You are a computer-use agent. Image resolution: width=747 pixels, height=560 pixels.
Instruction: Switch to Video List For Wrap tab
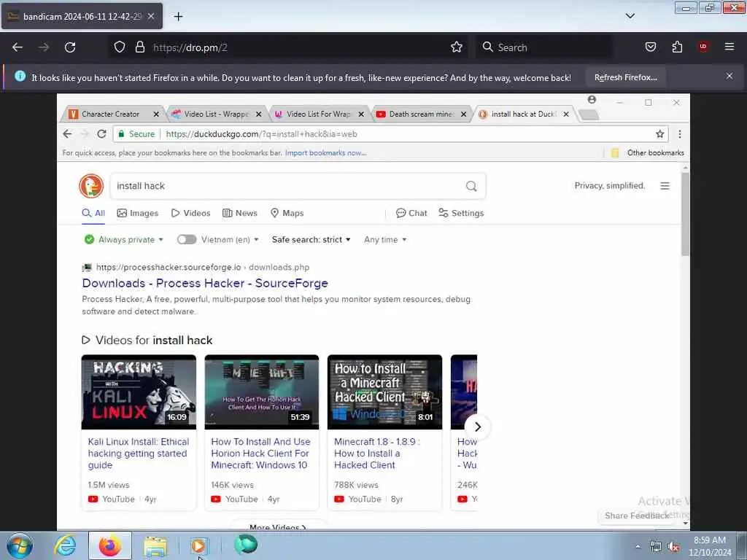(x=318, y=114)
